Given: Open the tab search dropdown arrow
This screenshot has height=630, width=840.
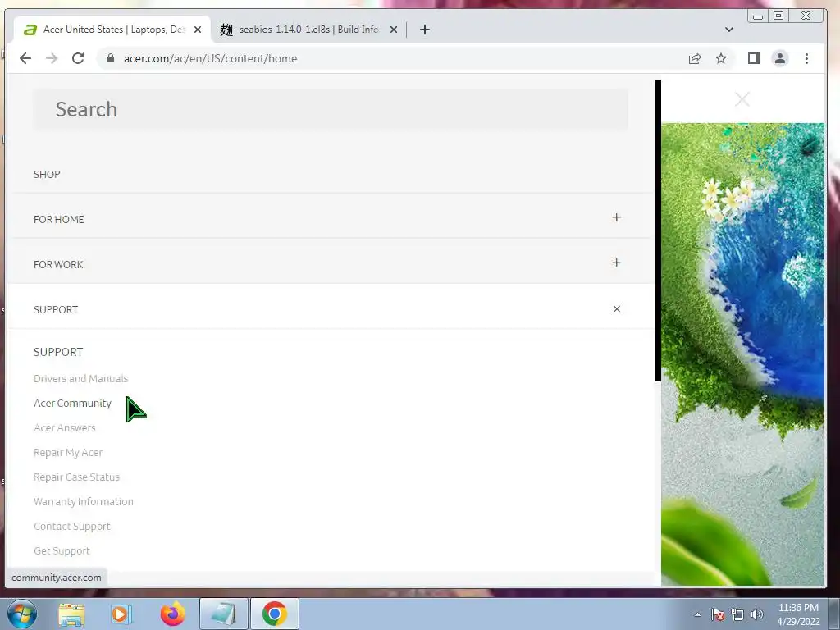Looking at the screenshot, I should click(x=729, y=30).
